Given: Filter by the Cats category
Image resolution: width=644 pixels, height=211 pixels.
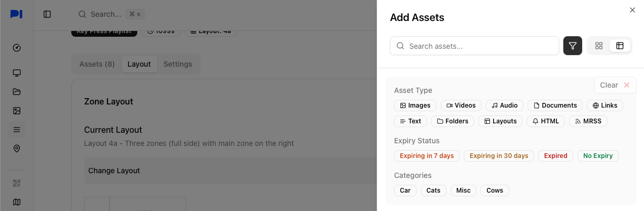Looking at the screenshot, I should tap(433, 191).
